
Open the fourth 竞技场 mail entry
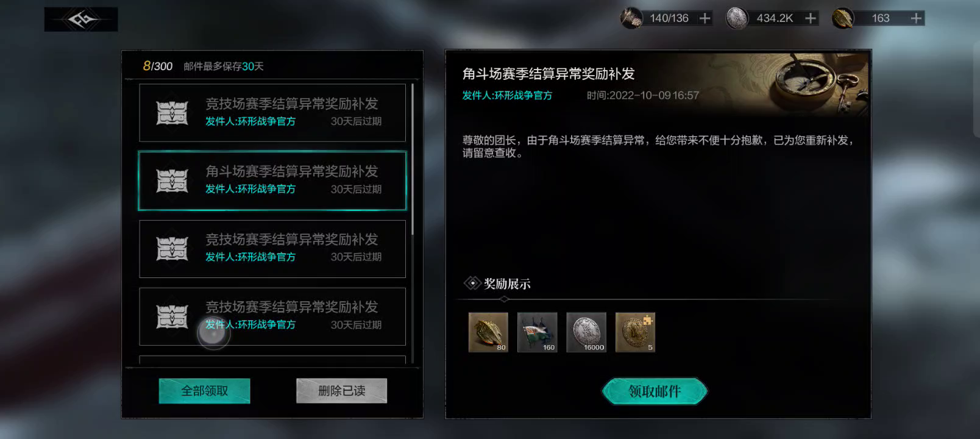coord(272,316)
